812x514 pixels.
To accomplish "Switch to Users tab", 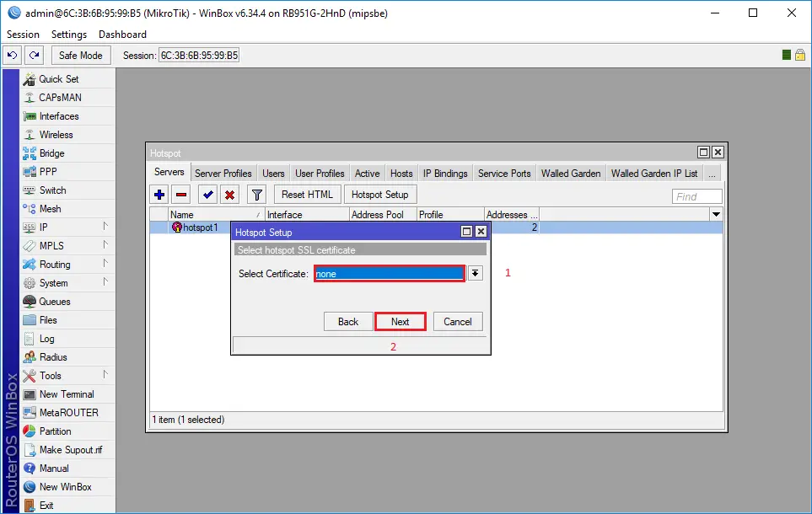I will (273, 174).
